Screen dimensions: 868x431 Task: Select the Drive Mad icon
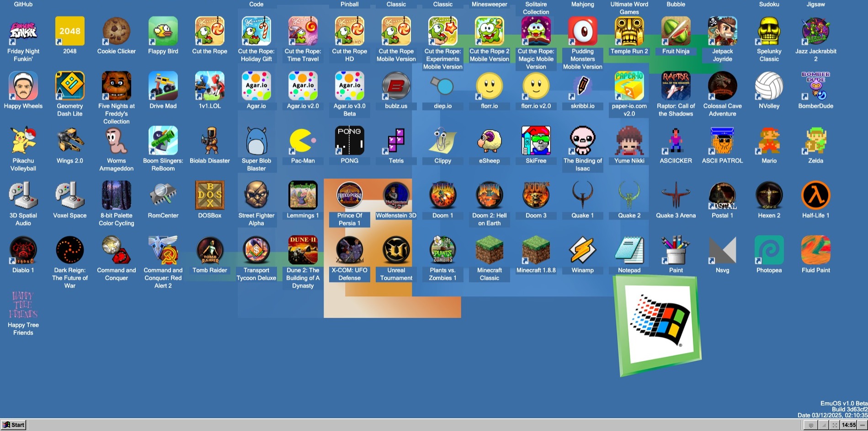(x=163, y=86)
